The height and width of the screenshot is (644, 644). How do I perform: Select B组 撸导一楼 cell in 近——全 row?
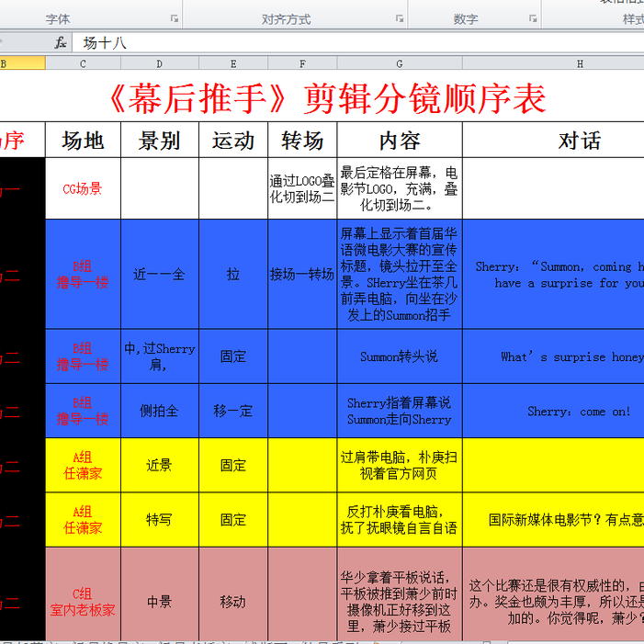click(x=83, y=274)
